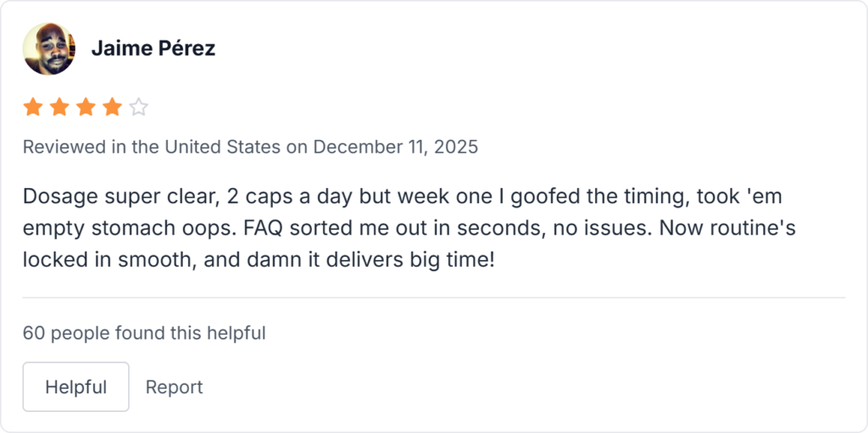The height and width of the screenshot is (433, 868).
Task: Click the first orange rating star
Action: point(33,107)
